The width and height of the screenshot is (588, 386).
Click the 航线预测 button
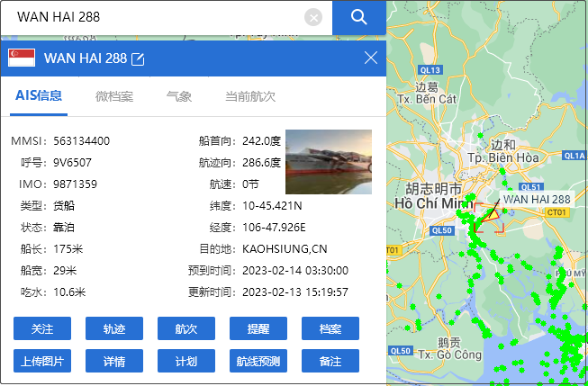point(258,361)
